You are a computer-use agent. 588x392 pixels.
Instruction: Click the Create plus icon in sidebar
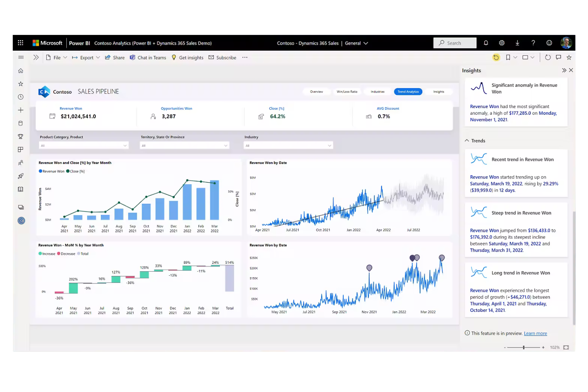tap(21, 110)
